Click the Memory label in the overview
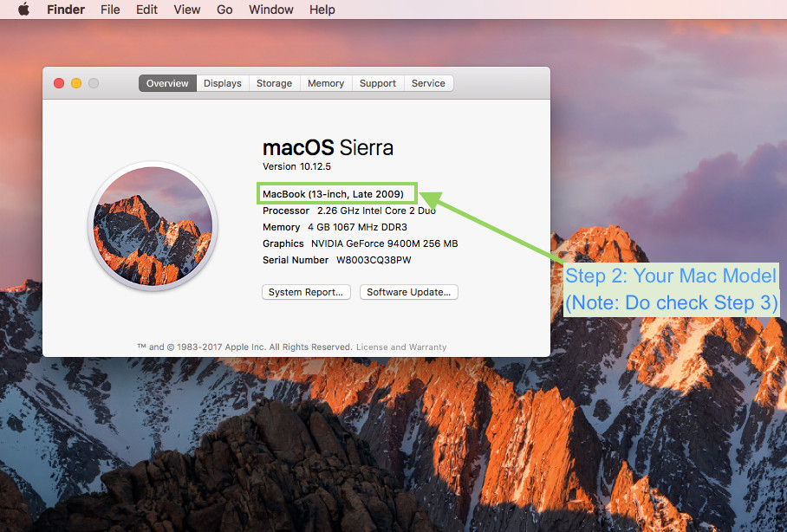 point(281,227)
